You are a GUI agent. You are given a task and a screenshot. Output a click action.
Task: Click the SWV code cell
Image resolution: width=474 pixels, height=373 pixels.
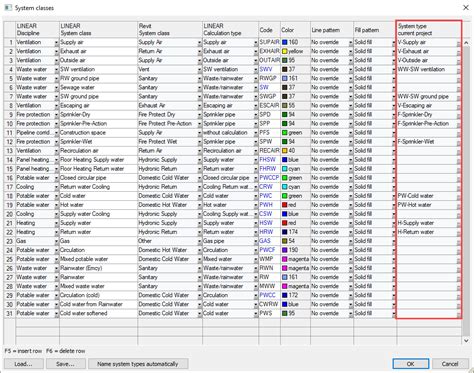tap(269, 69)
